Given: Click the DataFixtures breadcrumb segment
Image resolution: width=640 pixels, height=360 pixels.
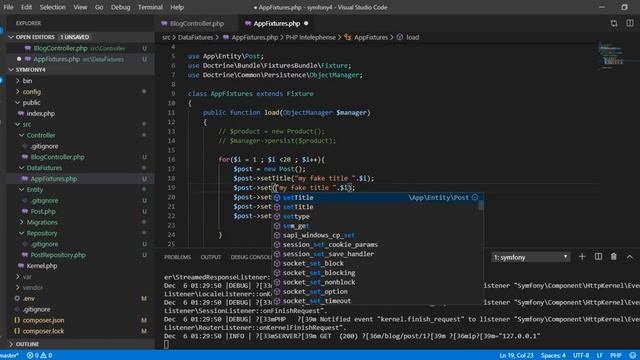Looking at the screenshot, I should tap(196, 37).
